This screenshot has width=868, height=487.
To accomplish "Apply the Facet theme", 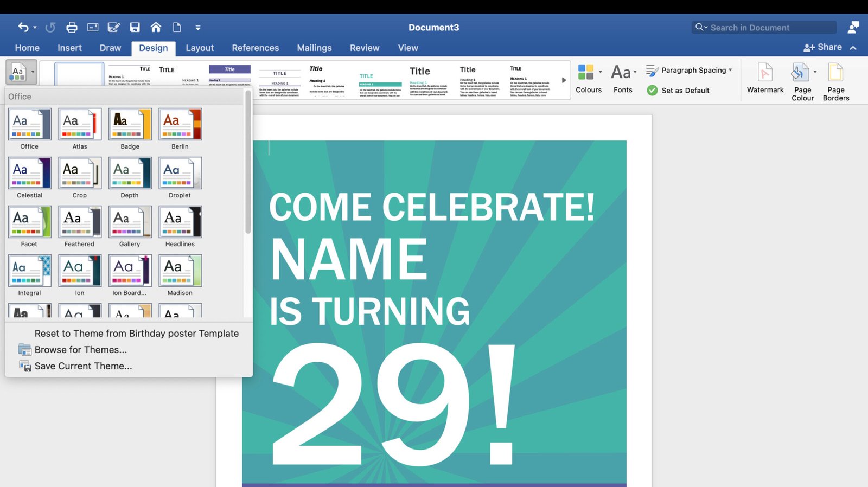I will coord(29,222).
